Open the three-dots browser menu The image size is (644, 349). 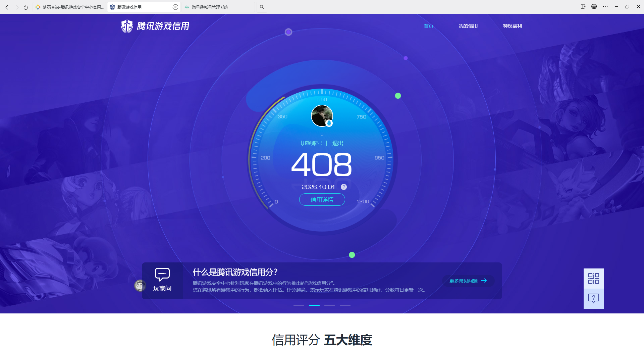coord(605,6)
